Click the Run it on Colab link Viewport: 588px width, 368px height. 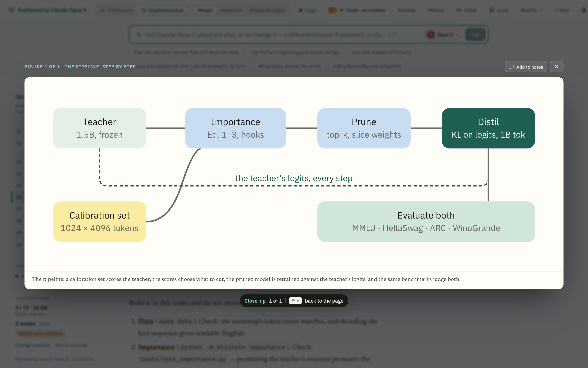click(71, 345)
